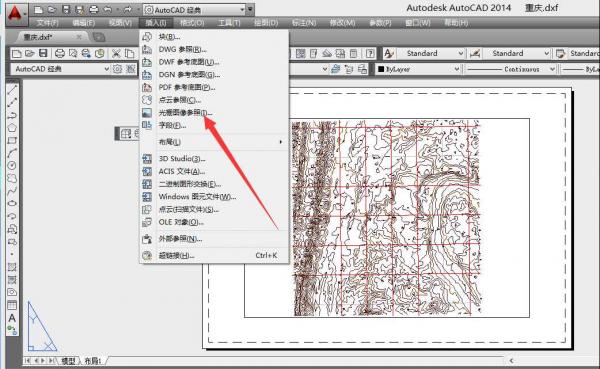This screenshot has height=369, width=600.
Task: Choose 外部参照(N)... from the insert menu
Action: 214,239
